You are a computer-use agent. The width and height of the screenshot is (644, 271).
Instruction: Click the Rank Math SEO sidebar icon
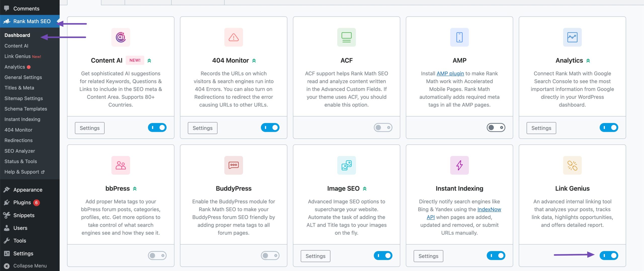(7, 21)
